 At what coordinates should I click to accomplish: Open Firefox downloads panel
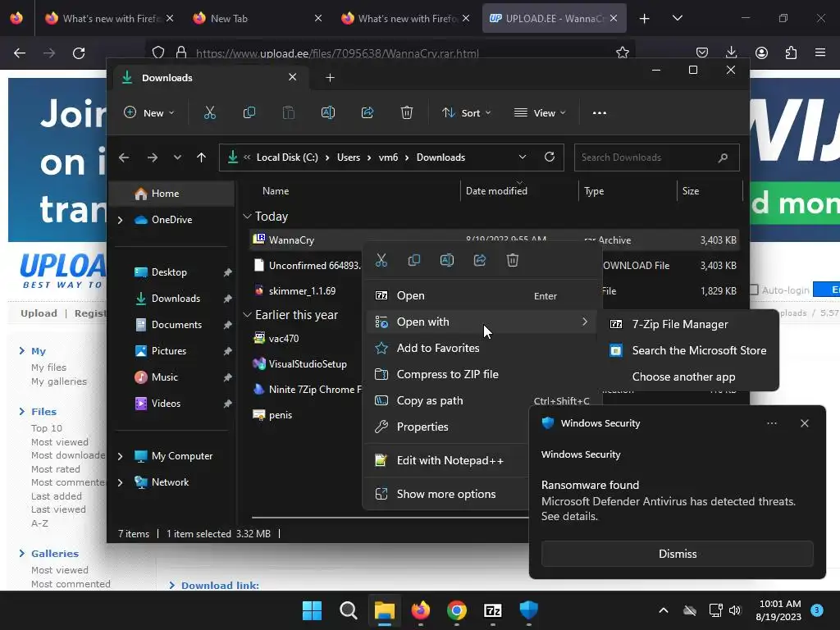(x=731, y=52)
